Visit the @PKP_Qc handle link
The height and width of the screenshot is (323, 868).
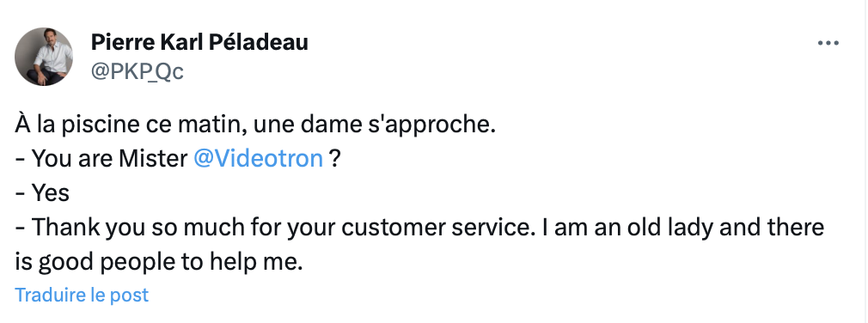(x=137, y=71)
